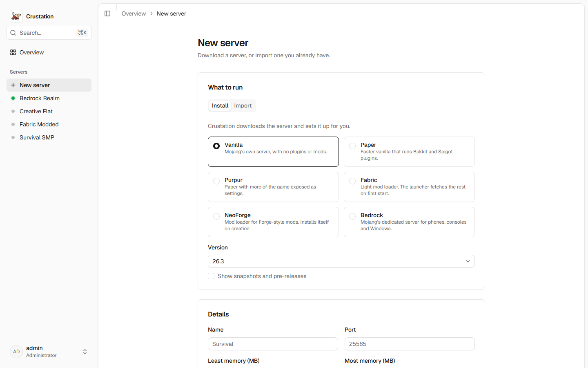Select the Fabric radio button
Viewport: 588px width, 368px height.
pos(352,181)
